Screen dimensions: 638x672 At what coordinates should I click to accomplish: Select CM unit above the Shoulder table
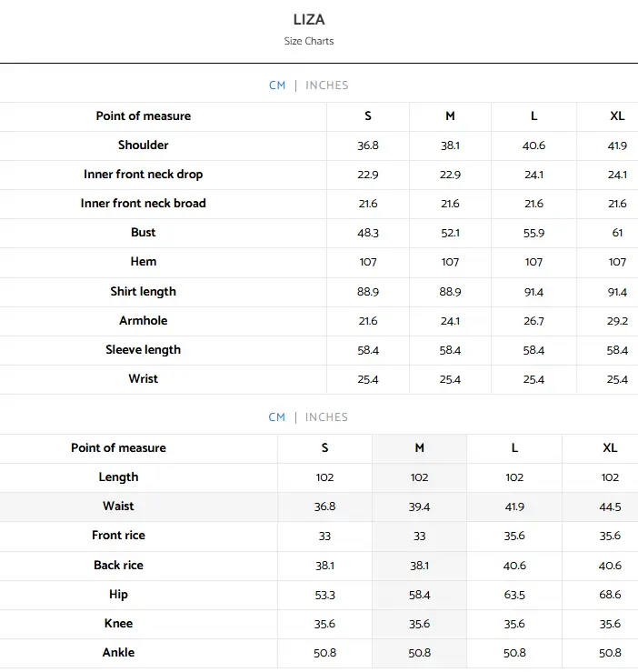[x=277, y=85]
